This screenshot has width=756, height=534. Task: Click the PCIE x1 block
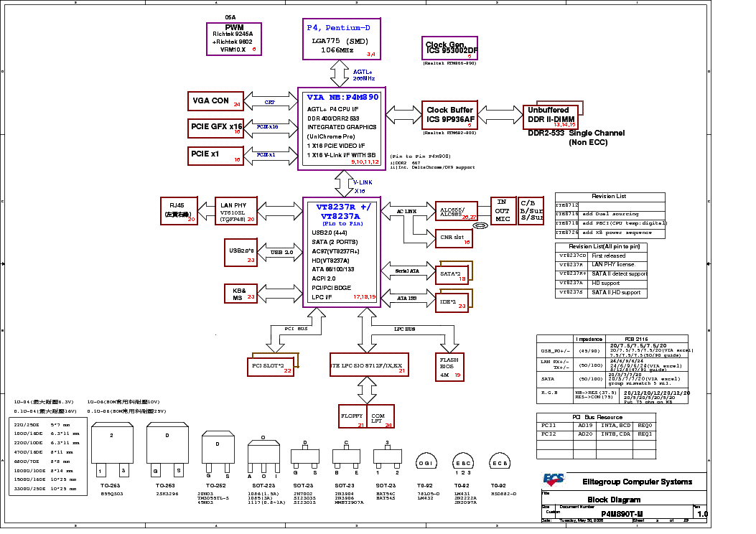point(215,156)
